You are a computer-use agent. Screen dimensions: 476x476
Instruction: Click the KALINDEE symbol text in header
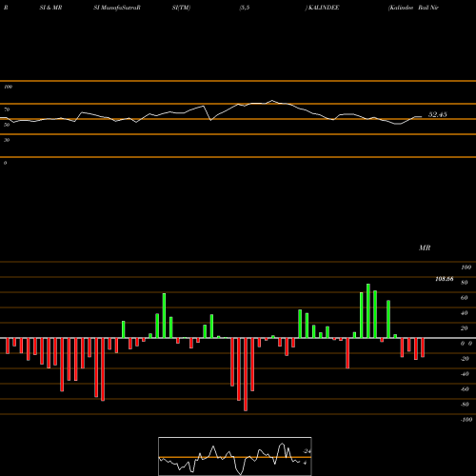pyautogui.click(x=324, y=8)
